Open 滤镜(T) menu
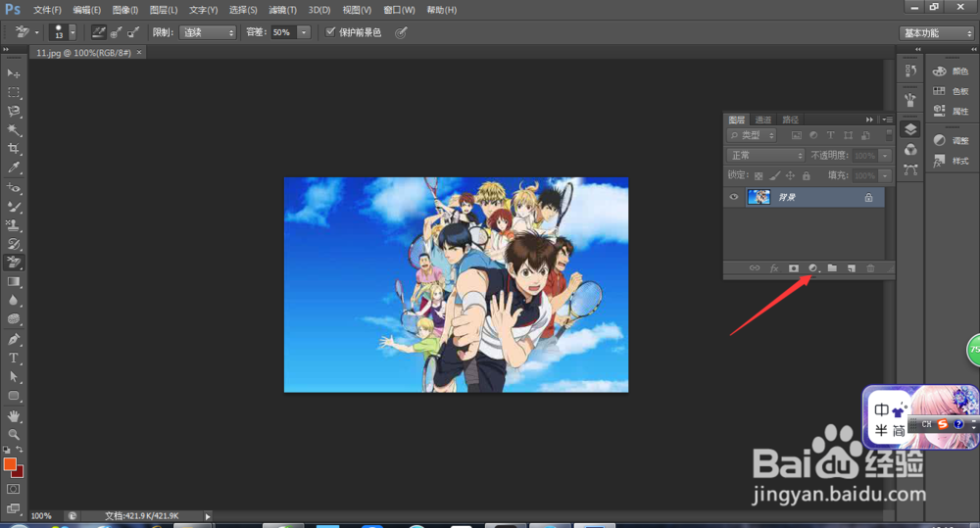 tap(282, 10)
